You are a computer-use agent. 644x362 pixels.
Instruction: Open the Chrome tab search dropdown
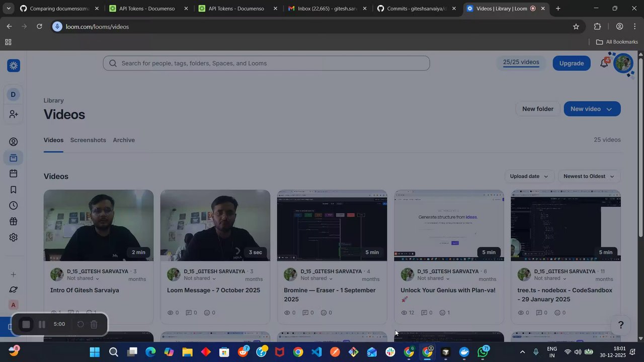point(9,9)
